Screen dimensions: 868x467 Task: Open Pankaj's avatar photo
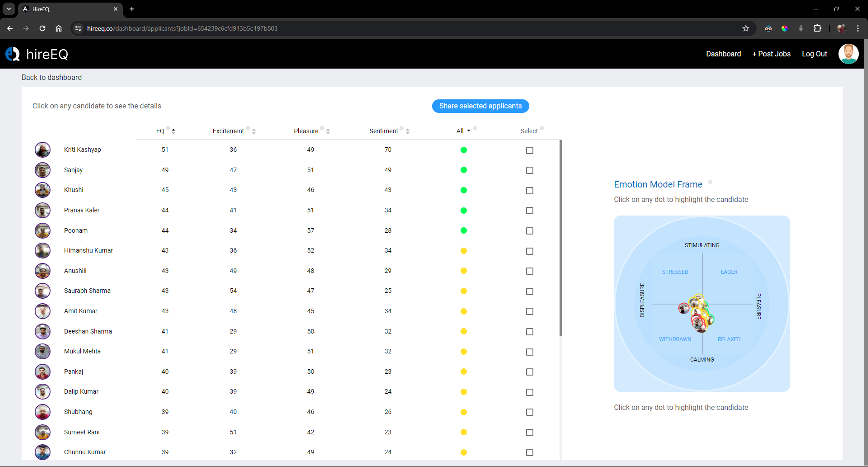[42, 372]
